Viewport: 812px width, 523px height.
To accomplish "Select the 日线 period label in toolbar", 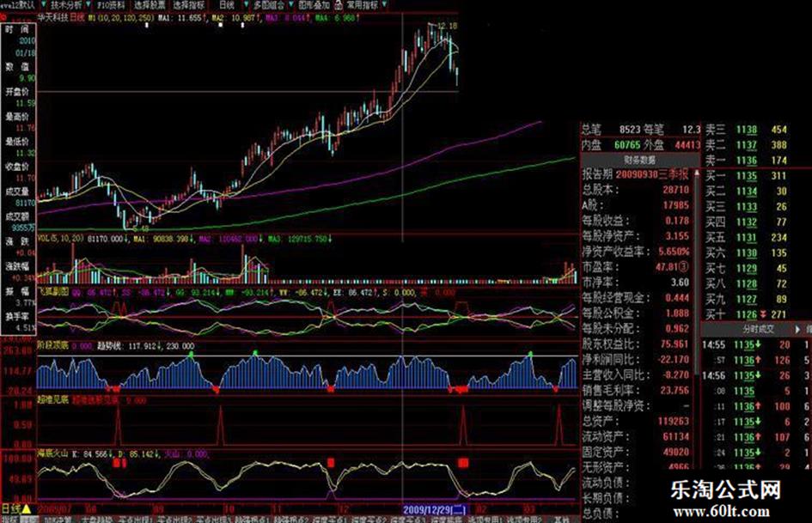I will coord(226,4).
